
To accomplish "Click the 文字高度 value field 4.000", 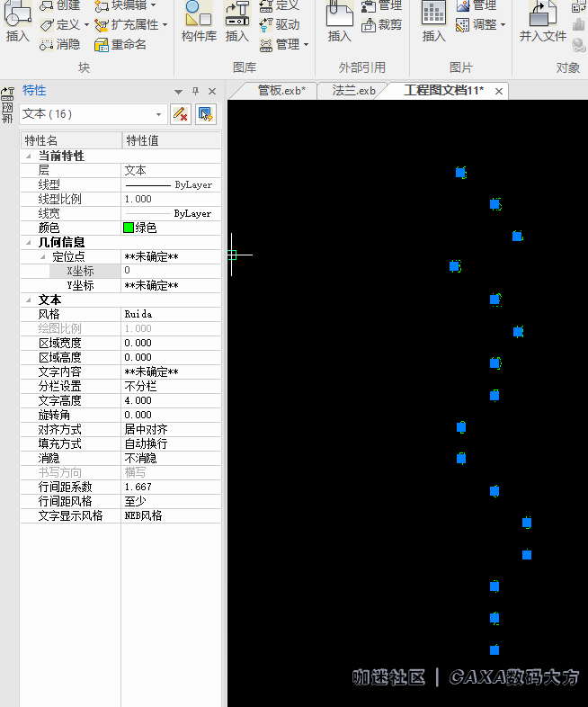I will click(x=169, y=400).
